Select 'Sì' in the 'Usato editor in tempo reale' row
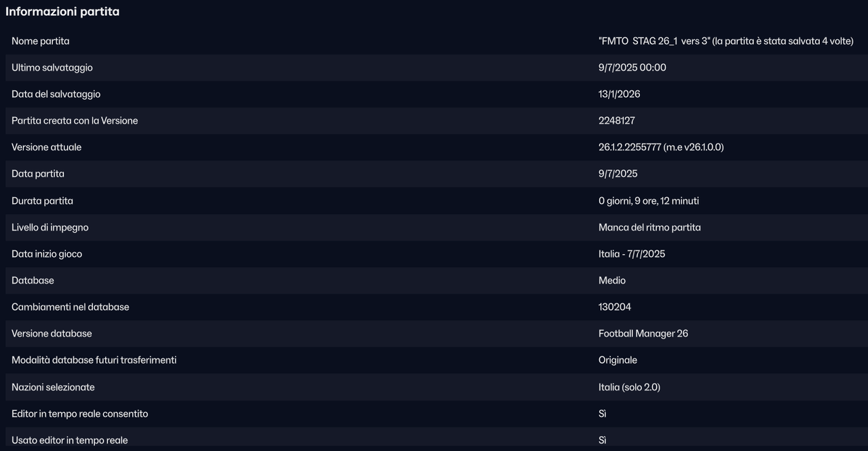This screenshot has height=451, width=868. coord(603,440)
